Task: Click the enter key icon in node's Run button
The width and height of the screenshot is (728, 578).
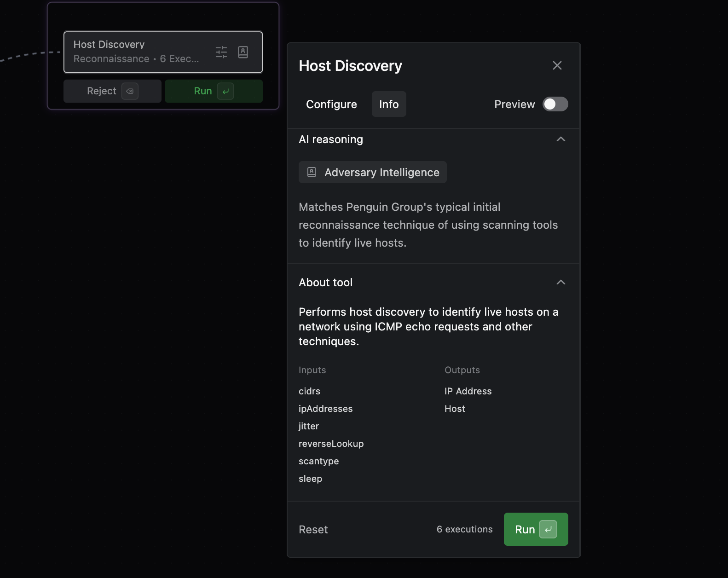Action: pos(225,91)
